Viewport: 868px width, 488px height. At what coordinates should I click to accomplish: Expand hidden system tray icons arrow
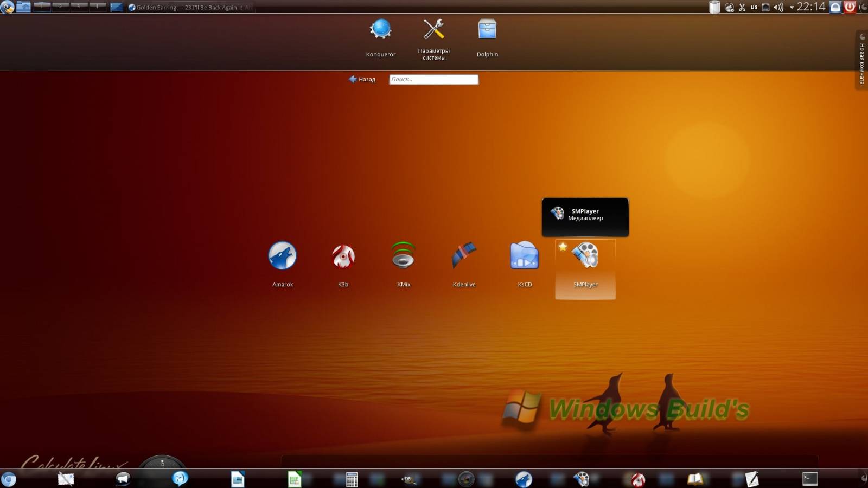(792, 7)
